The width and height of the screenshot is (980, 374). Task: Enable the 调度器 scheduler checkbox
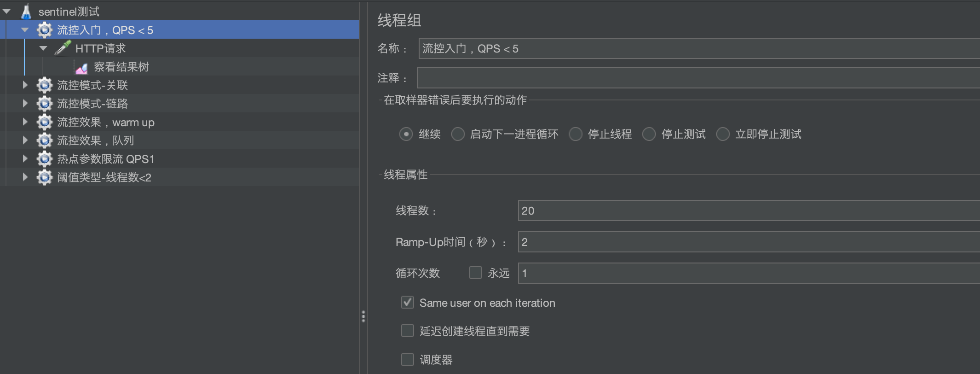(x=407, y=359)
